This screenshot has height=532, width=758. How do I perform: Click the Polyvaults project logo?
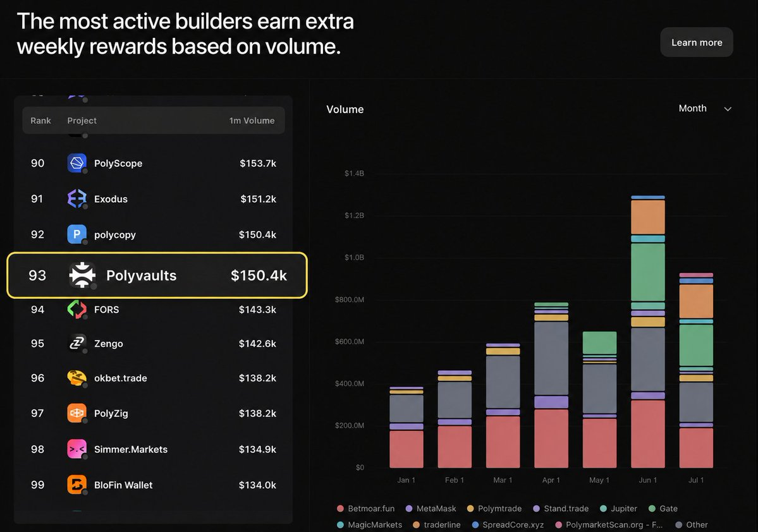coord(82,275)
